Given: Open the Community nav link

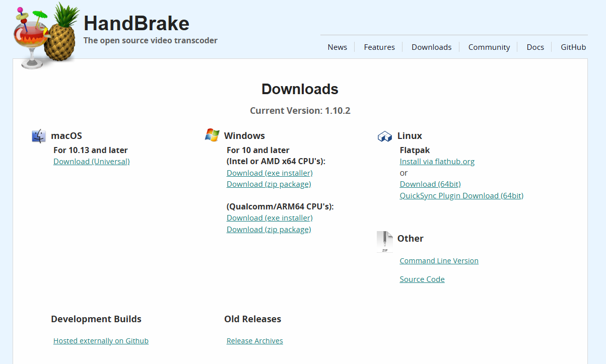Looking at the screenshot, I should (x=489, y=47).
